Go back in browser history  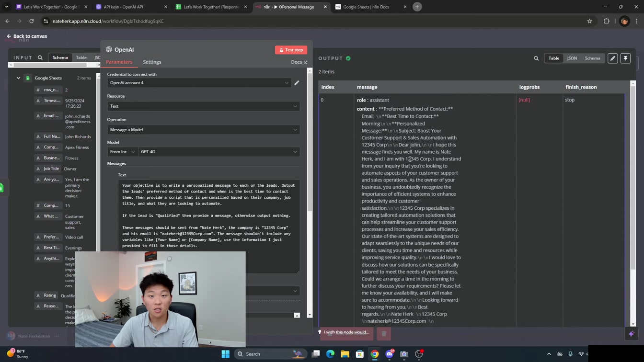pyautogui.click(x=7, y=21)
